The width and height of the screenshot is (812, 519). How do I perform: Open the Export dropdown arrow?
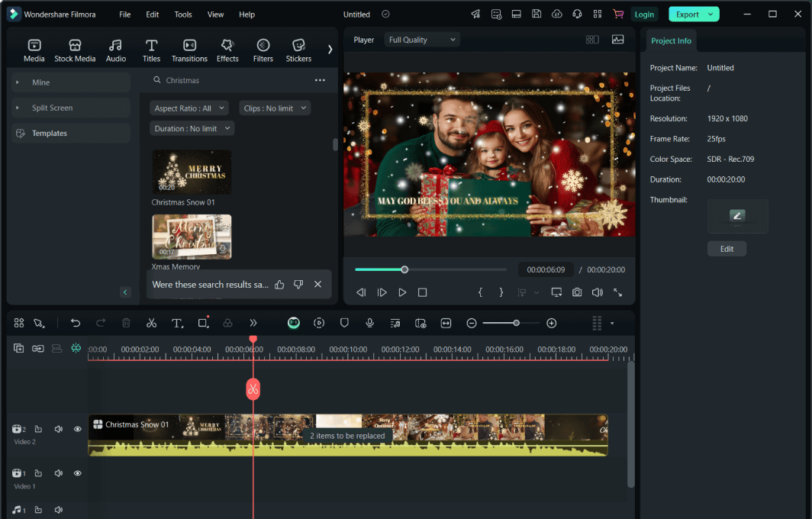[711, 15]
